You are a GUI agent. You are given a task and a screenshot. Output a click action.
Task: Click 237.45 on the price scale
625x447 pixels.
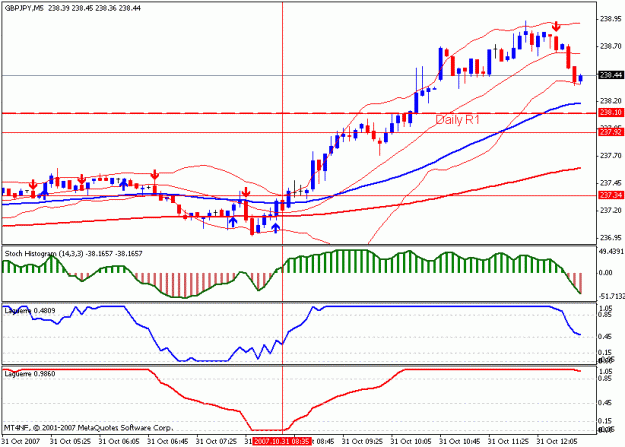coord(610,183)
